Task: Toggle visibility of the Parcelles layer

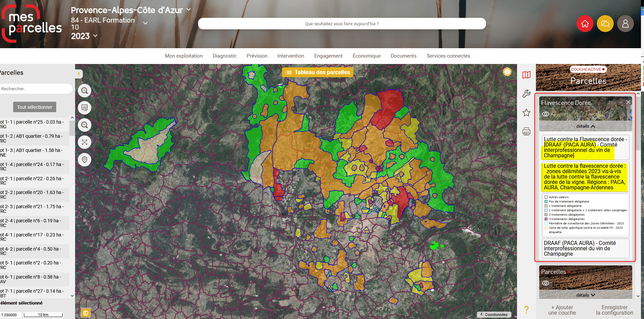Action: pos(546,283)
